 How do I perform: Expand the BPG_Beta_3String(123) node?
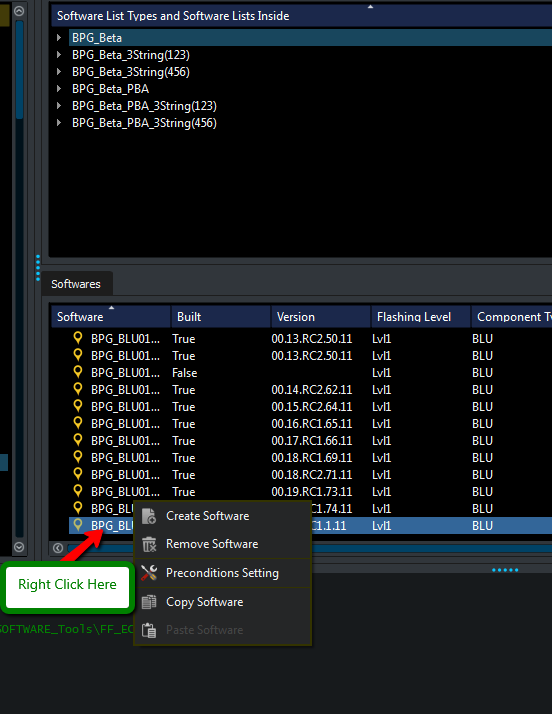point(59,55)
